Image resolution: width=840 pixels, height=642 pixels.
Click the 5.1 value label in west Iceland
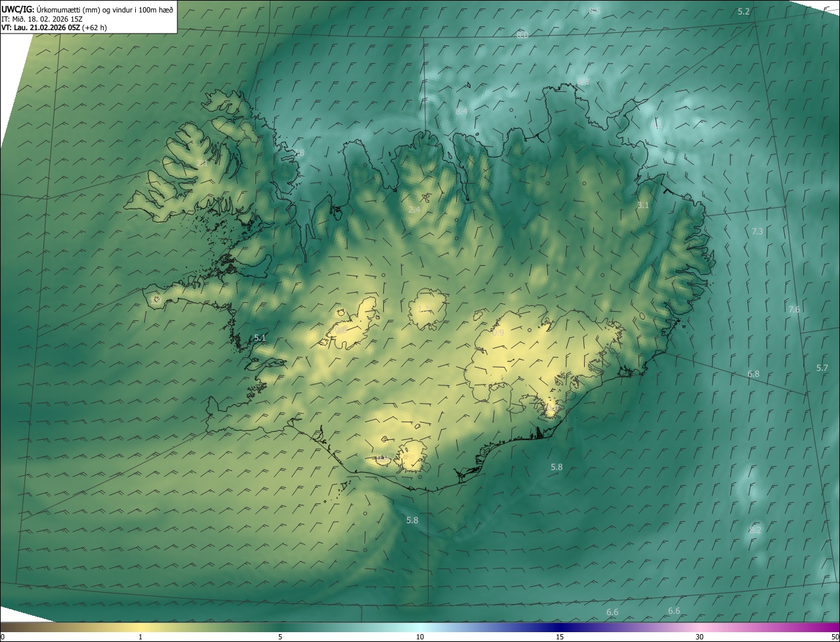click(260, 338)
